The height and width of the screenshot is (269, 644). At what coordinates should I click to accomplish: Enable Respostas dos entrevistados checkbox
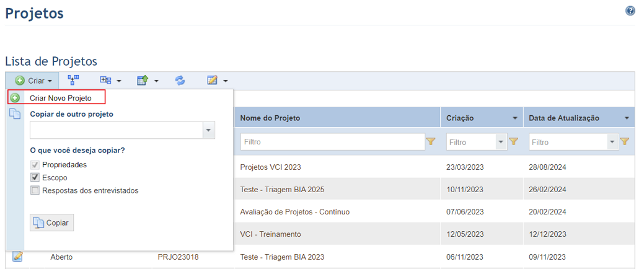[35, 190]
